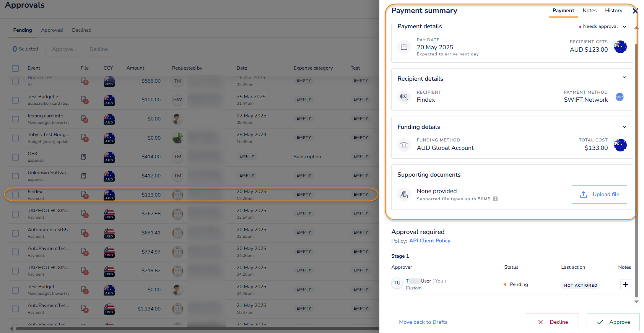Click the horizontal scrollbar under the table
The height and width of the screenshot is (333, 644).
tap(191, 328)
